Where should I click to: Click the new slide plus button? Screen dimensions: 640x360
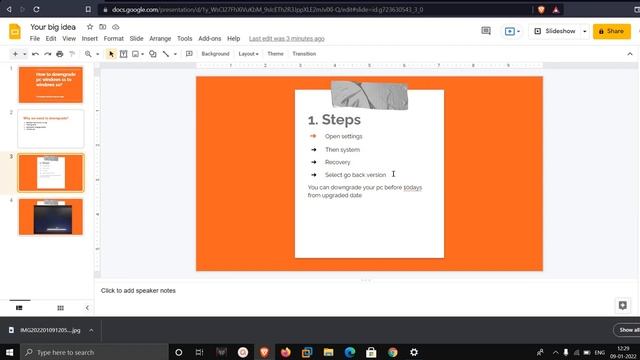click(15, 54)
